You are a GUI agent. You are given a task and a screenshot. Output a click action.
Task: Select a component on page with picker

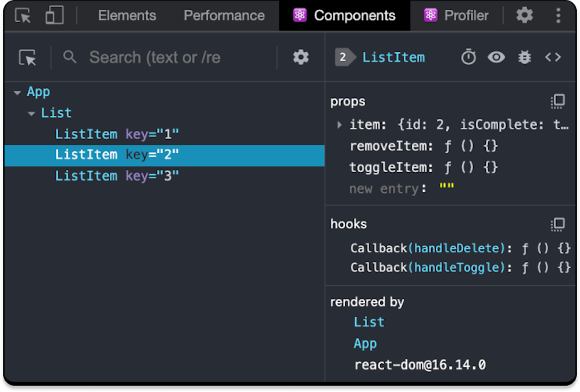27,58
